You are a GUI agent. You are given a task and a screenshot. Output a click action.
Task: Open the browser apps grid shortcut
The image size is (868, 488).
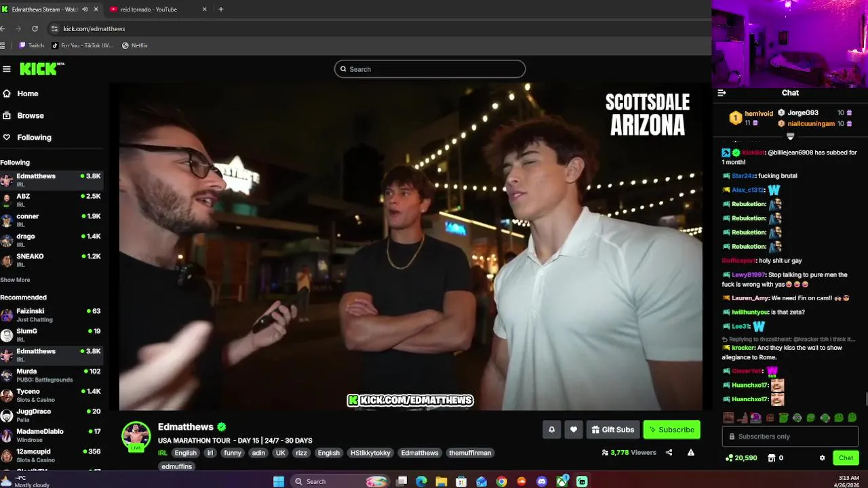tap(3, 45)
